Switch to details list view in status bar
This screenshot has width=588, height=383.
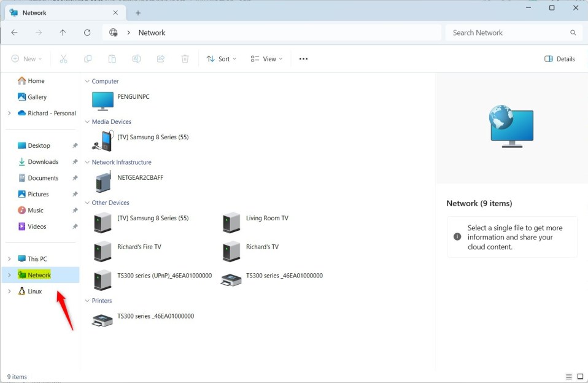568,377
